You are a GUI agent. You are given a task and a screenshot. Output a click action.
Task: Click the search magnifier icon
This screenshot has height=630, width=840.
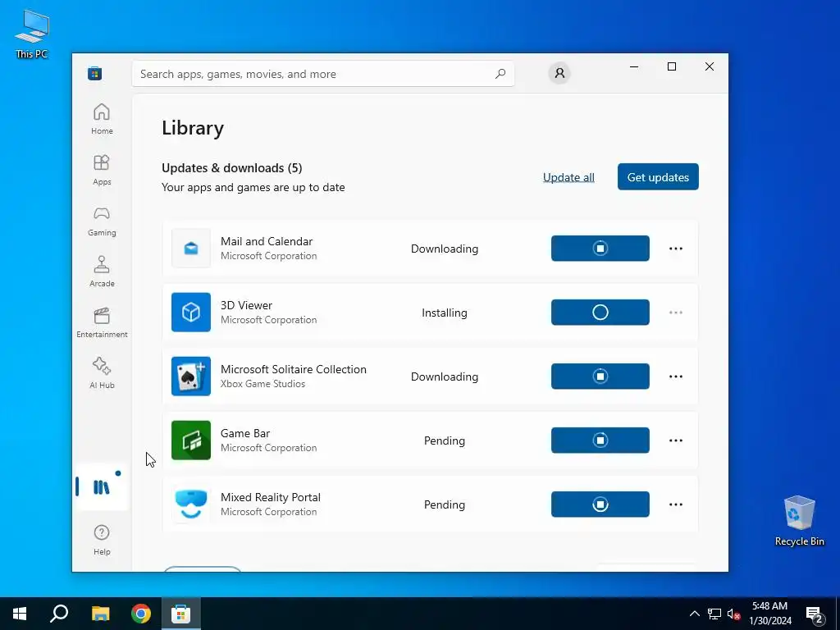click(500, 74)
